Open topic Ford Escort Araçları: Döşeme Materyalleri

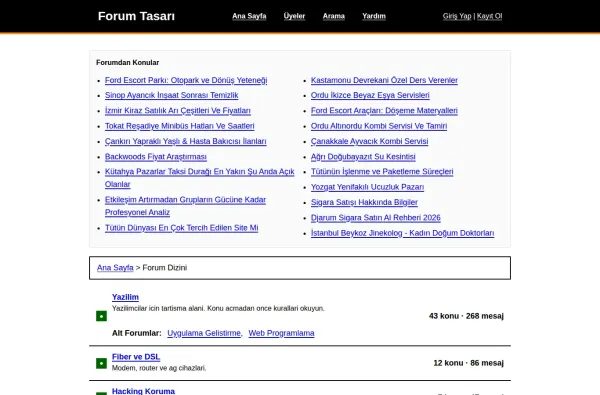[384, 111]
